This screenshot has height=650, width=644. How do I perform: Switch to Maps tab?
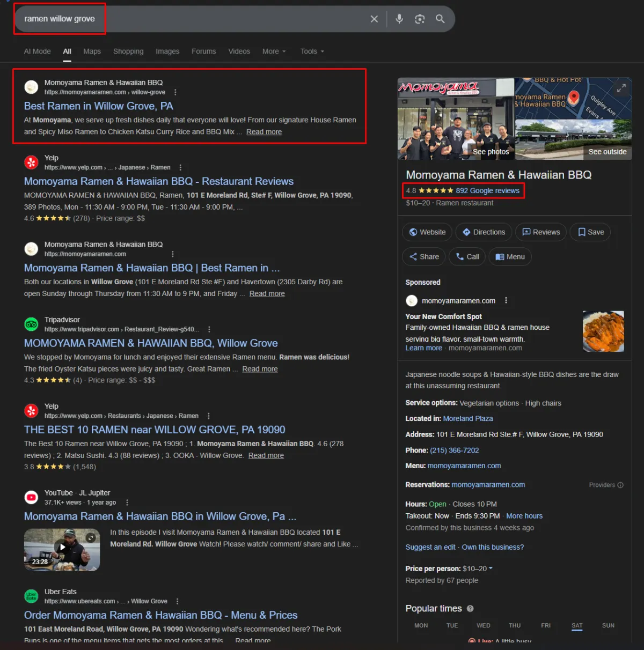click(92, 51)
